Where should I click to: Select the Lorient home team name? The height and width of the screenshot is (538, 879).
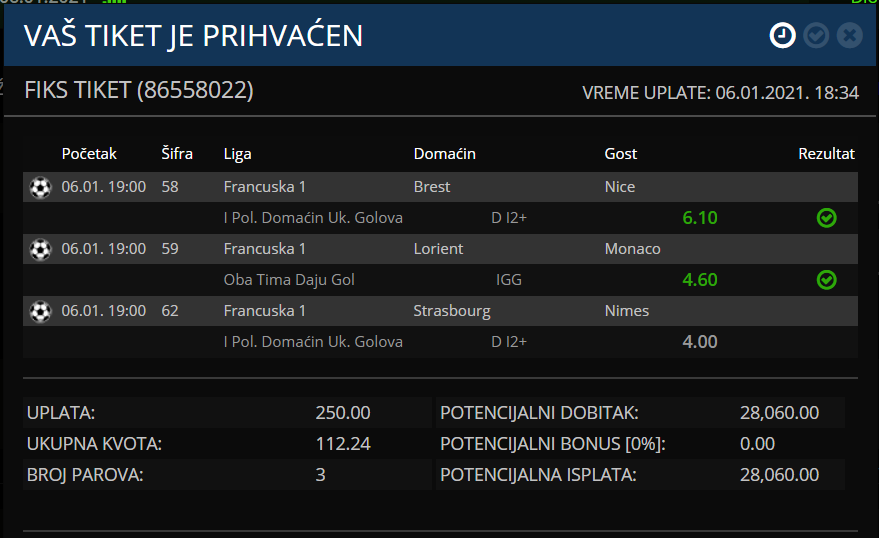(x=438, y=249)
